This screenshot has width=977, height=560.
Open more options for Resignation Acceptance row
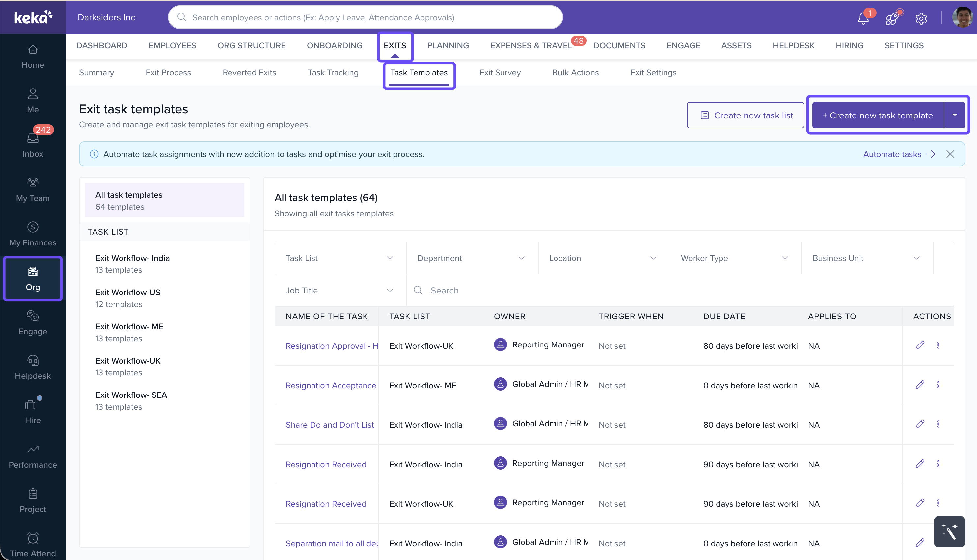[x=938, y=385]
